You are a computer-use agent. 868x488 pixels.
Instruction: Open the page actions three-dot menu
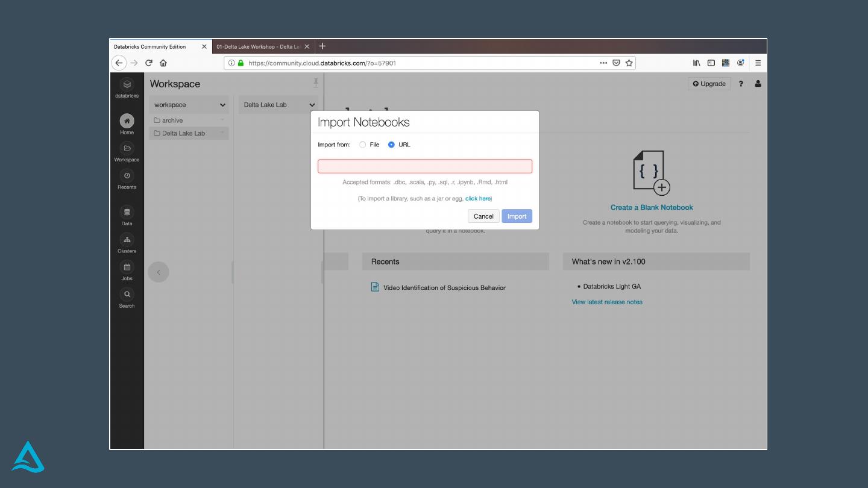coord(603,63)
